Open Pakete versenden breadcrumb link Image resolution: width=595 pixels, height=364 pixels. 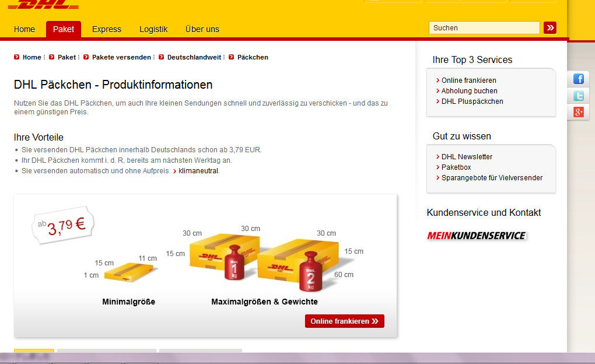[121, 57]
